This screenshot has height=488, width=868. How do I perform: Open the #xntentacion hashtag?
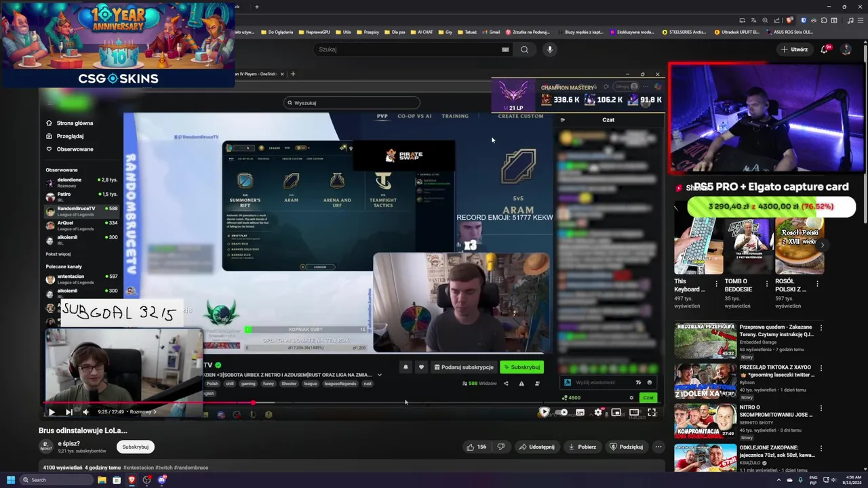138,468
